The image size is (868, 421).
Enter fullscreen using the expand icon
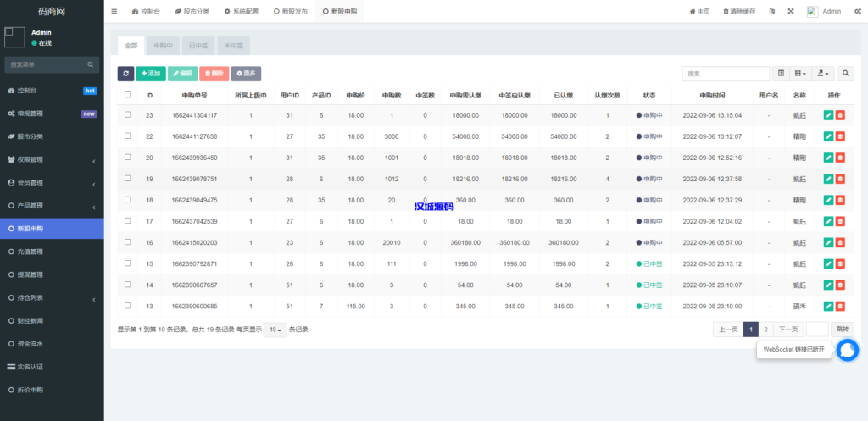(x=791, y=11)
